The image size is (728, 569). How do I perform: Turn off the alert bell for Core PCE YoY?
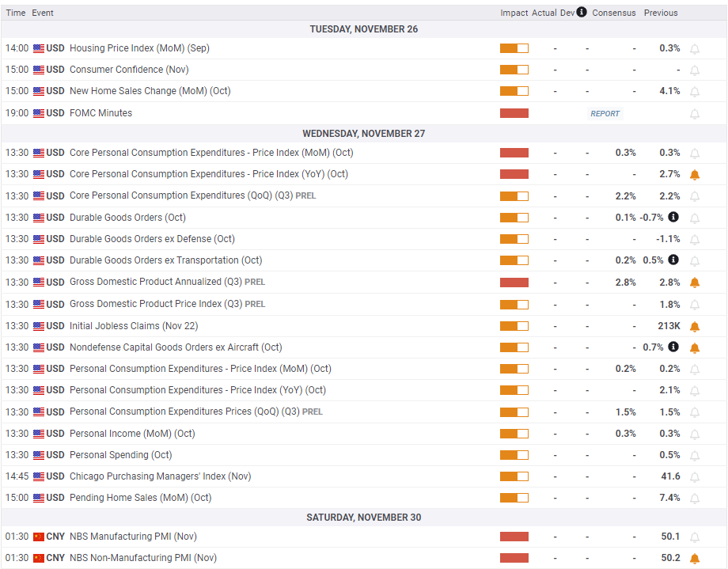(x=695, y=173)
